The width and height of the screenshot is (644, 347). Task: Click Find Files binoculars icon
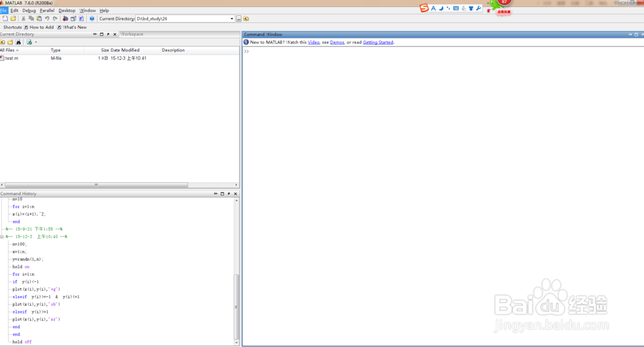(x=18, y=42)
